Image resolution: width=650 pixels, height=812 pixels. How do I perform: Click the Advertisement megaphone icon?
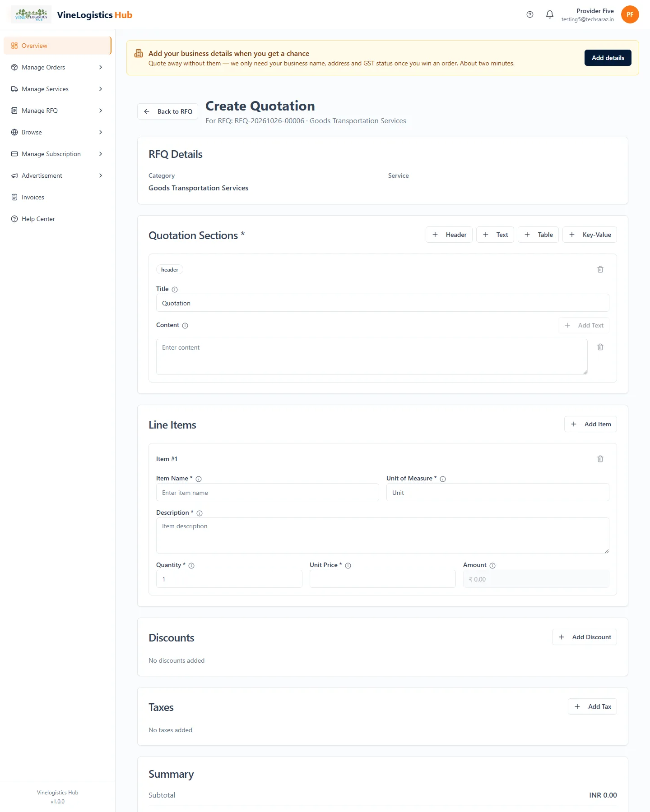14,175
